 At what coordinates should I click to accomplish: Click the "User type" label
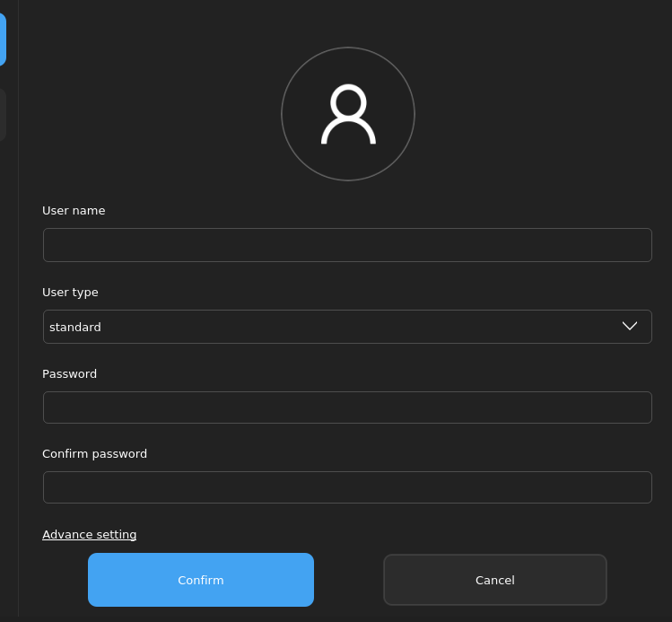pos(70,293)
